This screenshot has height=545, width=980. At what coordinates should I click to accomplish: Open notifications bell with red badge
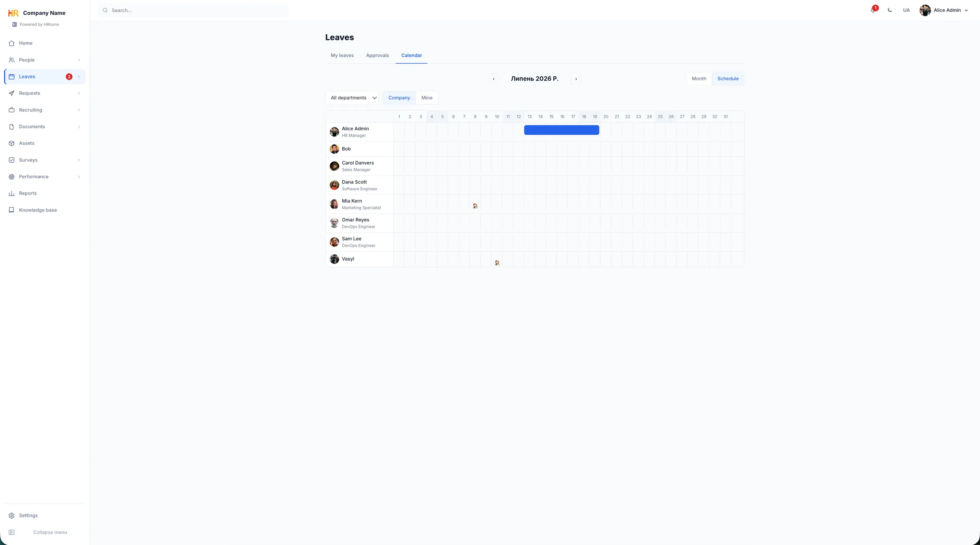pos(873,10)
